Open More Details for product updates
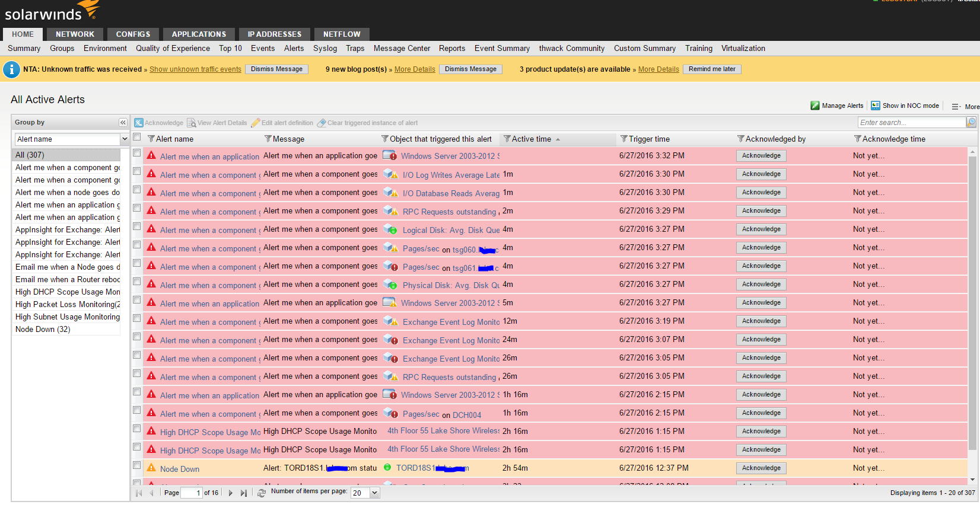The width and height of the screenshot is (980, 511). click(x=658, y=69)
